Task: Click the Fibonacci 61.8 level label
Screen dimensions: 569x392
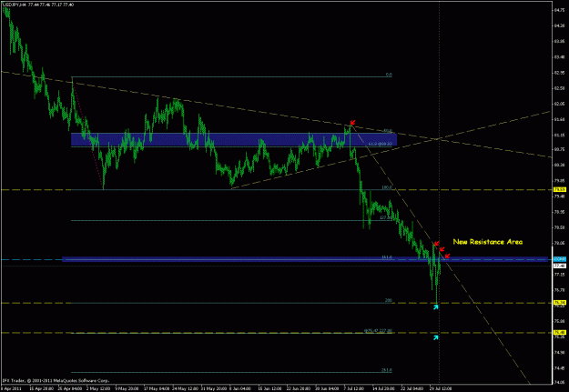Action: tap(380, 144)
